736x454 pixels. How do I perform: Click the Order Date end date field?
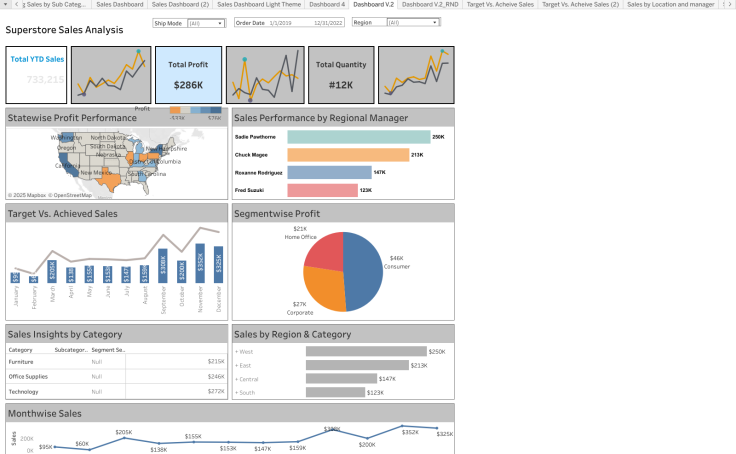(328, 23)
